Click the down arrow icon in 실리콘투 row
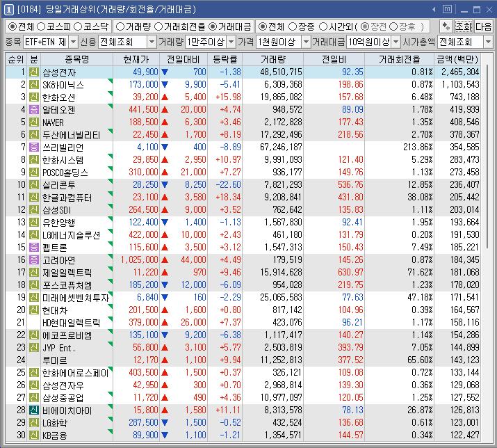This screenshot has height=448, width=497. pos(165,184)
